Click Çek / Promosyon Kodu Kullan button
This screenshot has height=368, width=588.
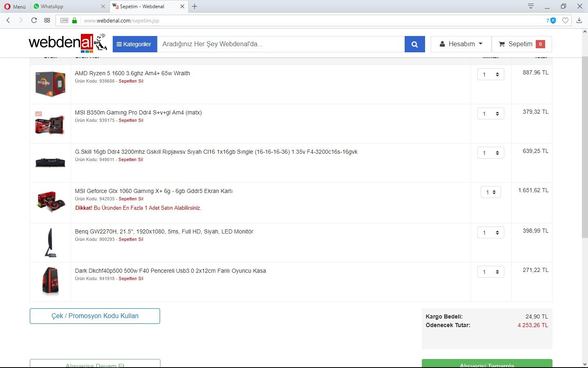click(95, 316)
